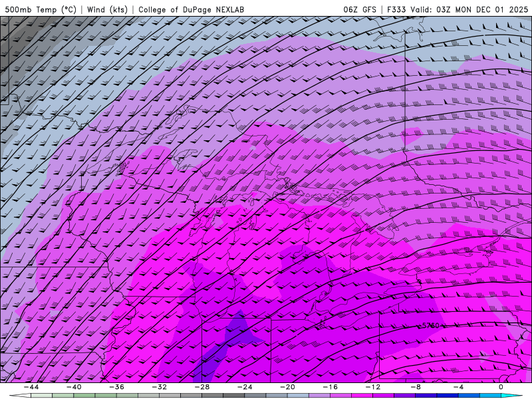
Task: Click the "College of DuPage NEXLAB" credit text
Action: click(x=191, y=9)
